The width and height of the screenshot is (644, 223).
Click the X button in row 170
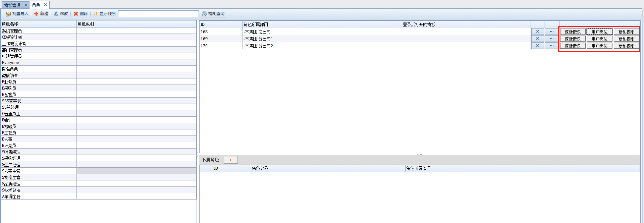click(537, 46)
